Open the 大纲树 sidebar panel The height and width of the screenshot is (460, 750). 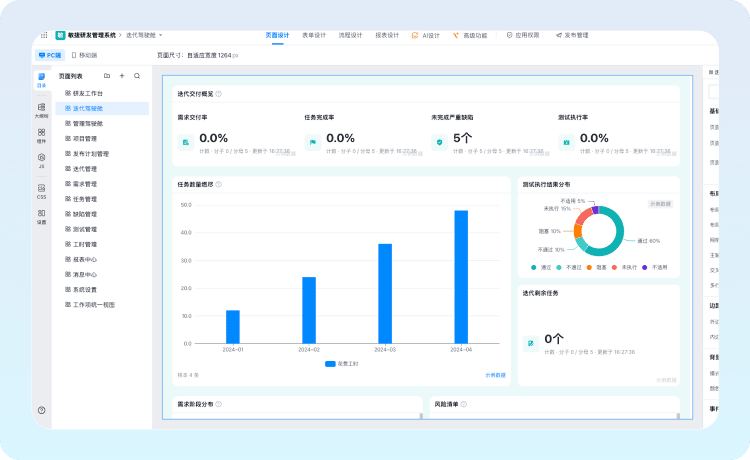[42, 110]
